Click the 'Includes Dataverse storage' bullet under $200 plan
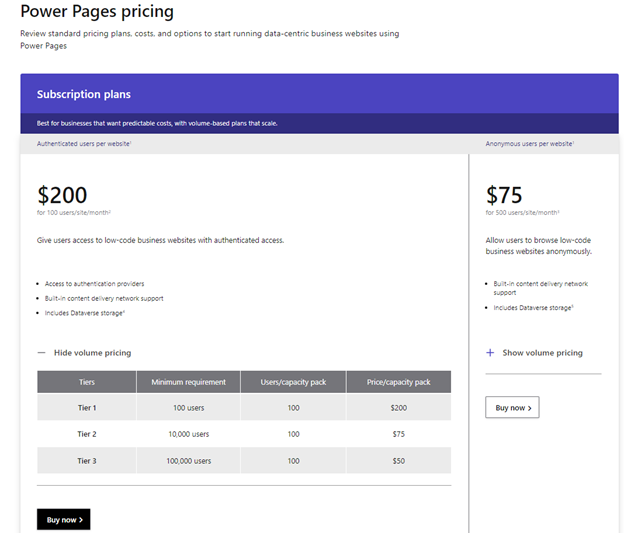The width and height of the screenshot is (624, 533). coord(85,313)
